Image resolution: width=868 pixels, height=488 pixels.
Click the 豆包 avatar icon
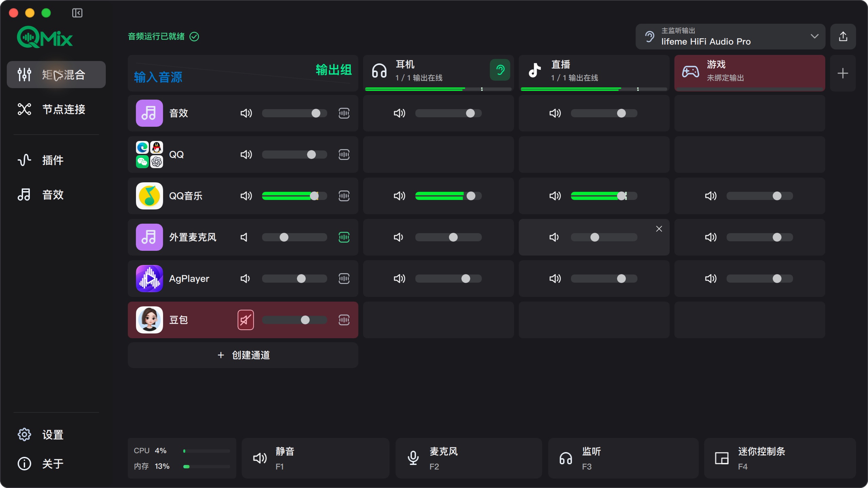click(x=150, y=320)
